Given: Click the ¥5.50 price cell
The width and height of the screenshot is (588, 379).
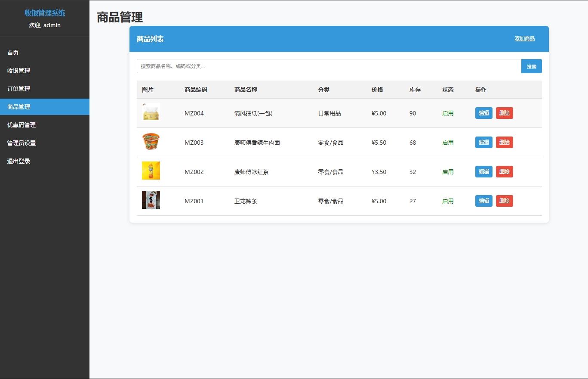Looking at the screenshot, I should tap(379, 143).
